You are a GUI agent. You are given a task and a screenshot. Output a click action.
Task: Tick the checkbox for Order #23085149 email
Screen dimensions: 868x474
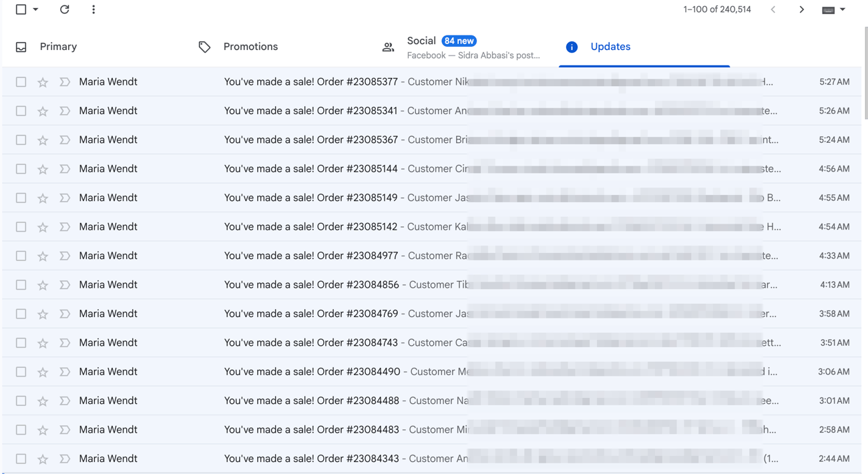coord(21,198)
